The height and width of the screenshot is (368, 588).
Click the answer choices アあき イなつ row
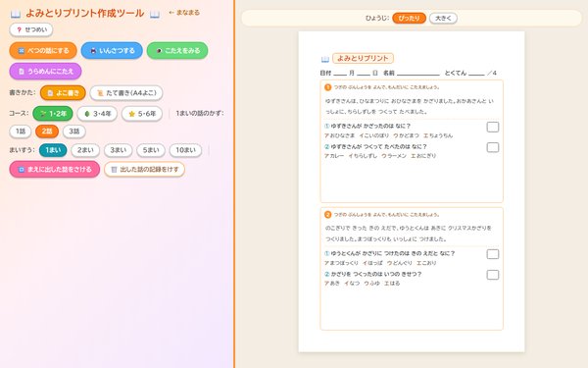362,284
